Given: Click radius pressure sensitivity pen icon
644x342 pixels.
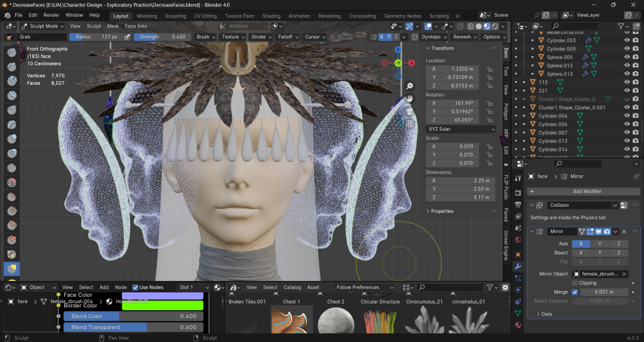Looking at the screenshot, I should [x=127, y=37].
